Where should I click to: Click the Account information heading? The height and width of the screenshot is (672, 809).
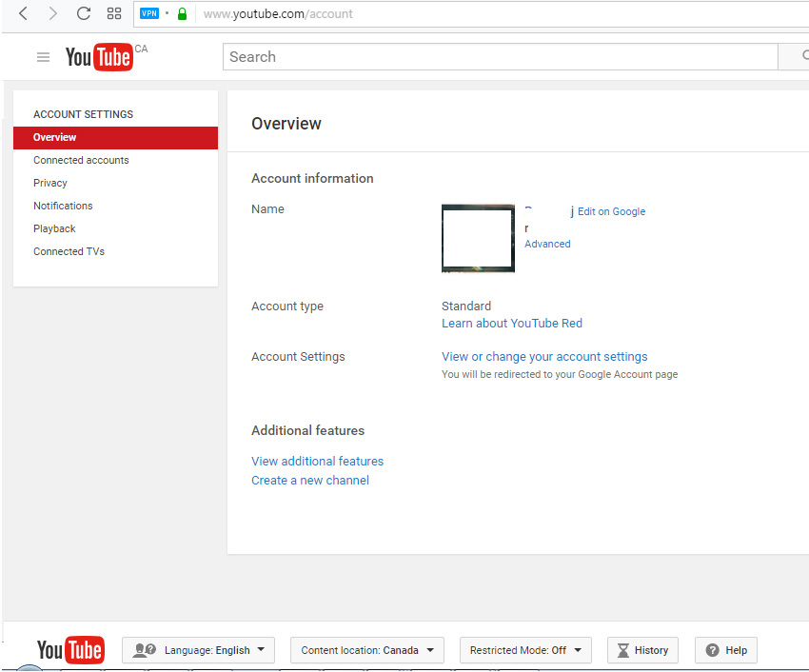312,179
